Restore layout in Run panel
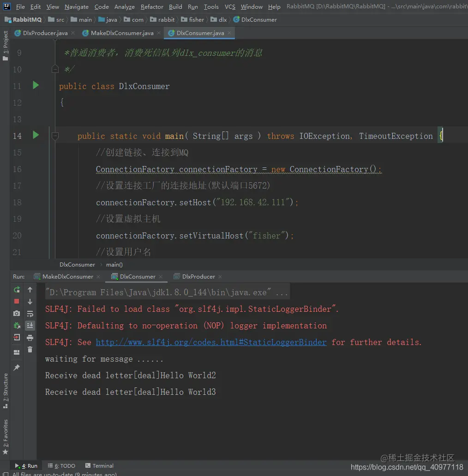The height and width of the screenshot is (476, 468). (17, 352)
